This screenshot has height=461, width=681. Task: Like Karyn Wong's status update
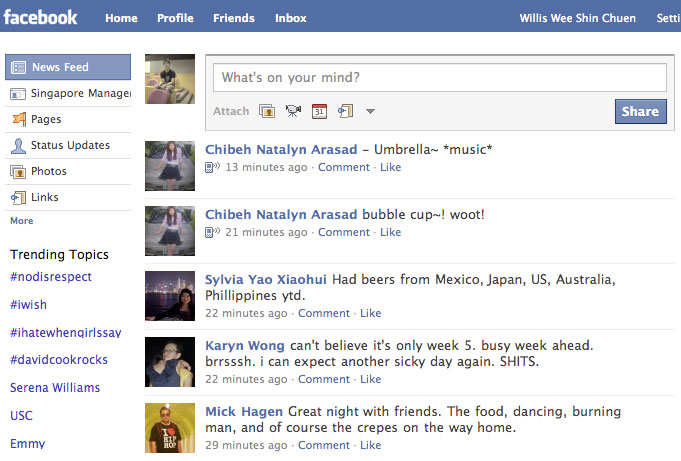coord(370,379)
